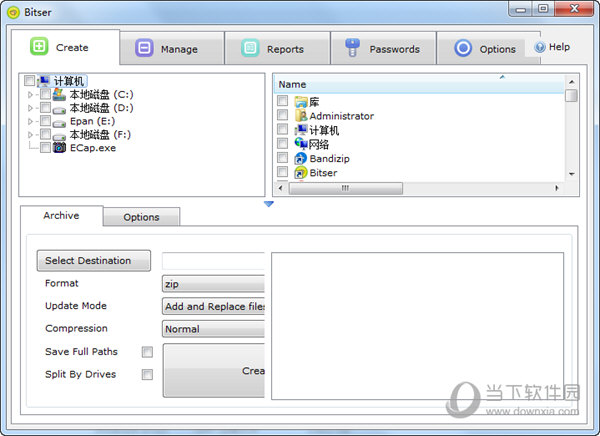
Task: Click the Bitser shortcut icon in the list
Action: coord(301,172)
